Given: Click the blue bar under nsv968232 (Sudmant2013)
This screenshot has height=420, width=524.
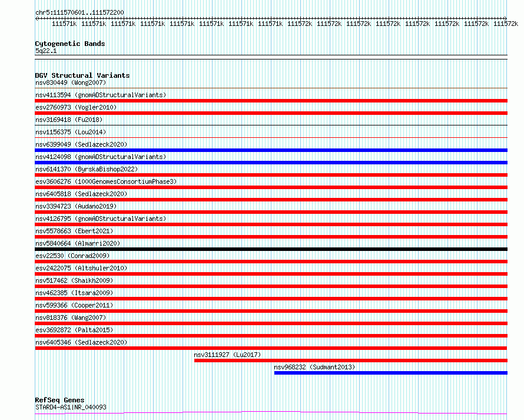Looking at the screenshot, I should (391, 373).
